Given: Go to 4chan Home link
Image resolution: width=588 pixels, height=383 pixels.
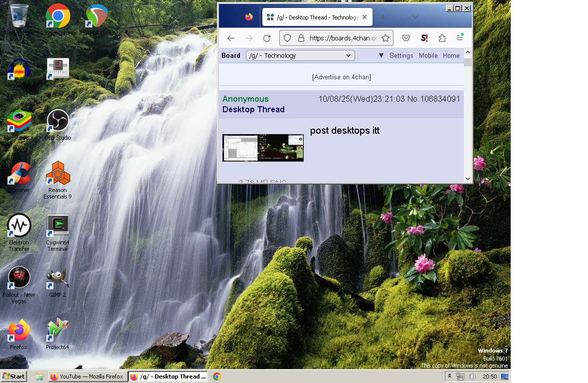Looking at the screenshot, I should [x=451, y=55].
